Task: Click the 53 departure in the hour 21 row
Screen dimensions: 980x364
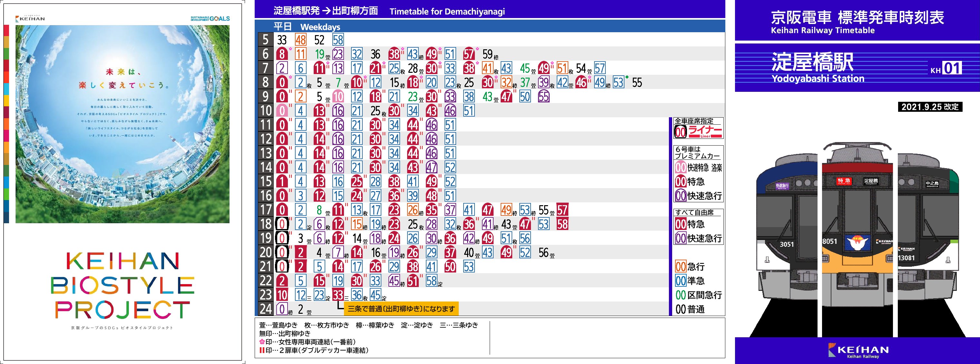Action: pyautogui.click(x=469, y=267)
